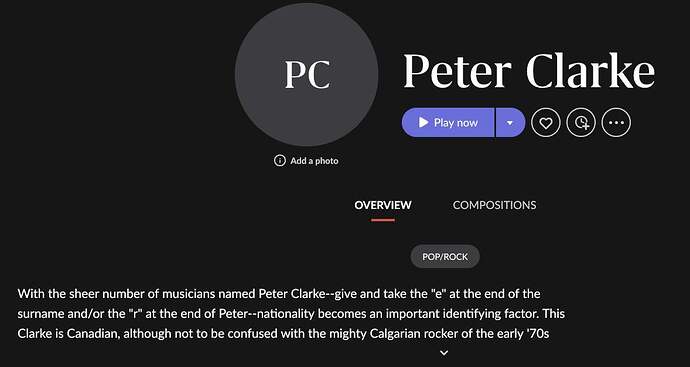Switch to the Overview tab

click(x=383, y=205)
